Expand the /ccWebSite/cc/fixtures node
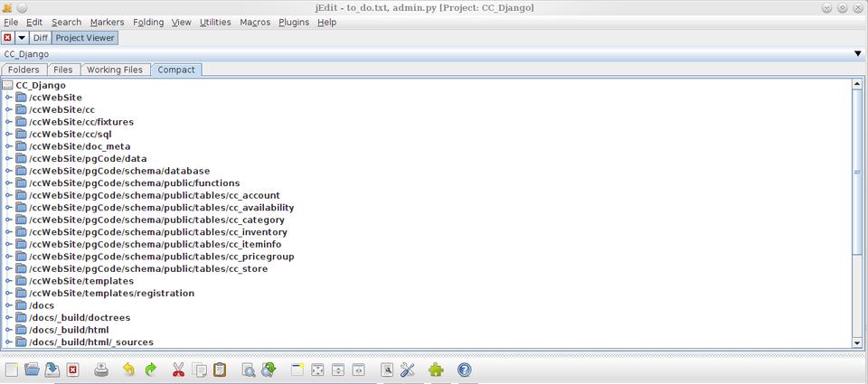The width and height of the screenshot is (868, 384). tap(8, 122)
